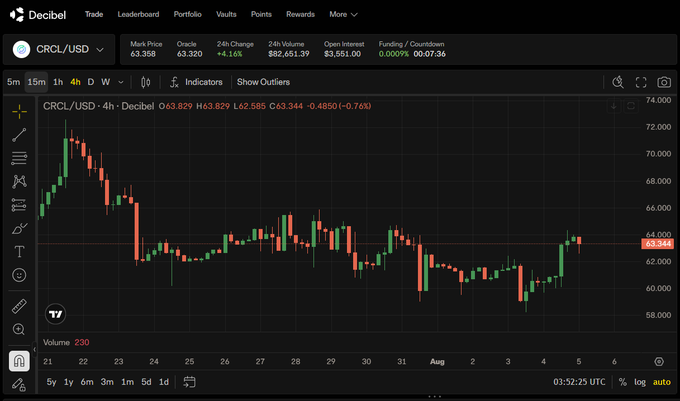Screen dimensions: 680x401
Task: Click Show Outliers
Action: pos(263,82)
